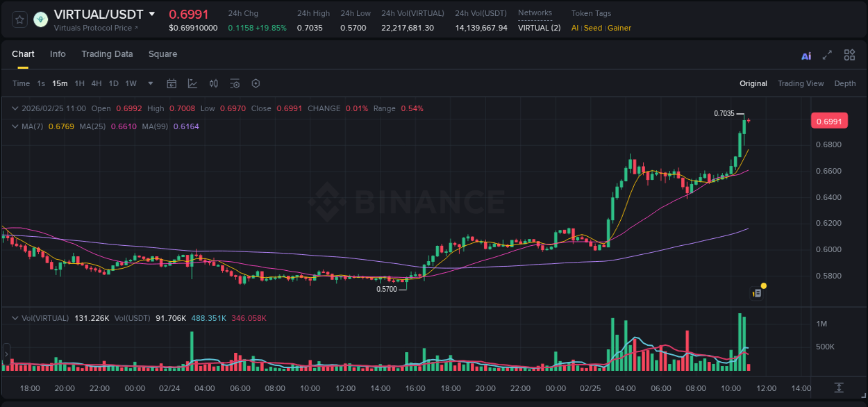Launch the Binance Ai analysis tool
The width and height of the screenshot is (868, 407).
coord(806,55)
